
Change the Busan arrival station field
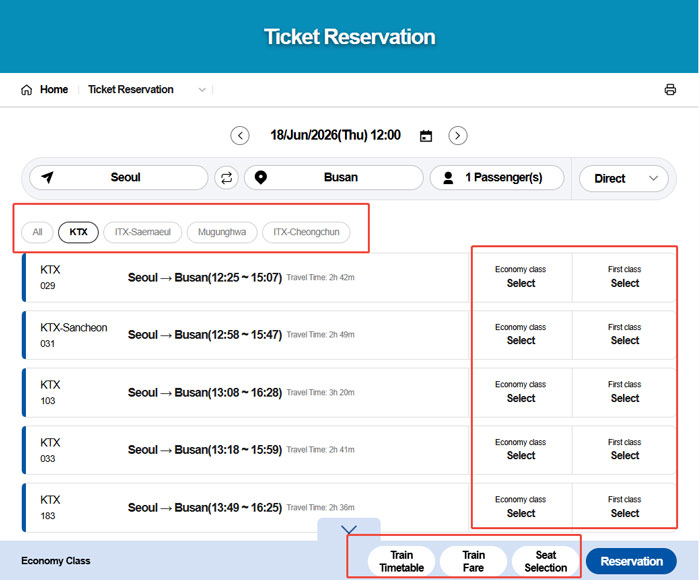(334, 178)
